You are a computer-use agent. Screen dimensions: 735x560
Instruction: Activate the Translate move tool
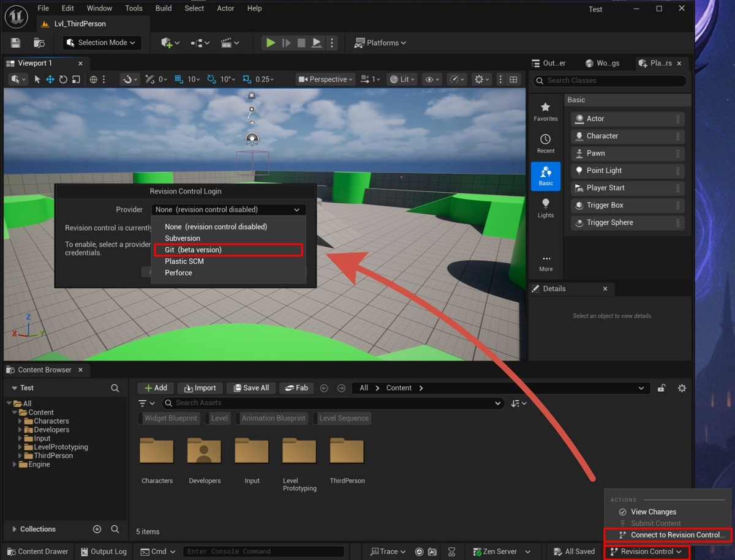click(50, 80)
